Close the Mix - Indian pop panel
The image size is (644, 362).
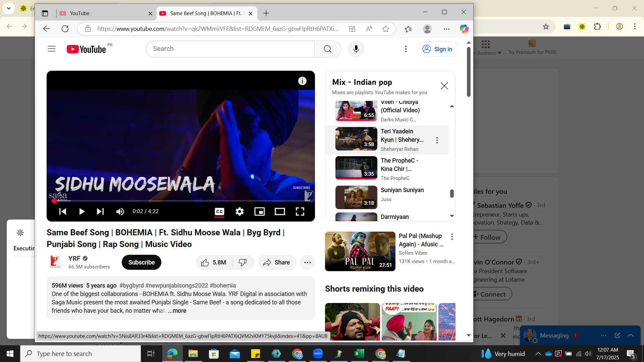[444, 86]
